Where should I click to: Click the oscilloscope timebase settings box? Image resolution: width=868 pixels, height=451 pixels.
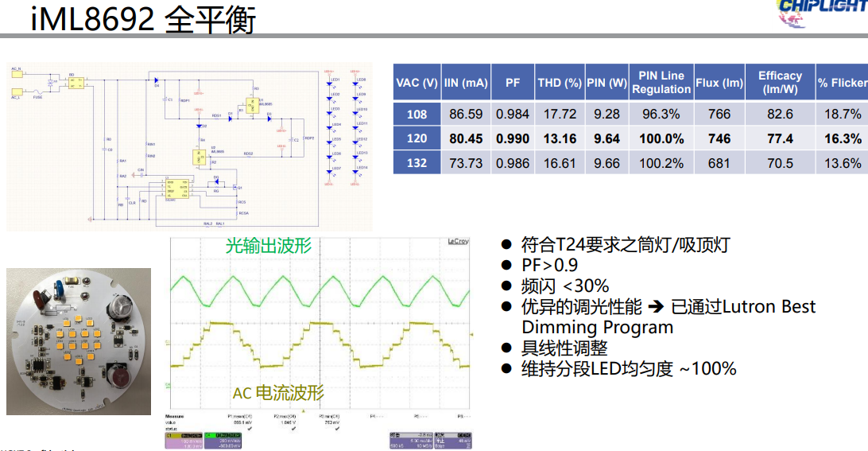pos(411,439)
